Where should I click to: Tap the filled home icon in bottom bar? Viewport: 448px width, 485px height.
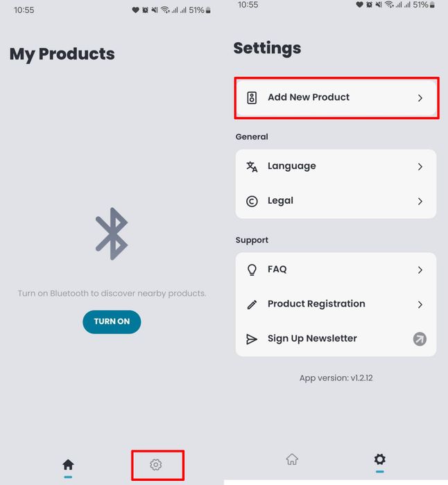click(x=68, y=465)
